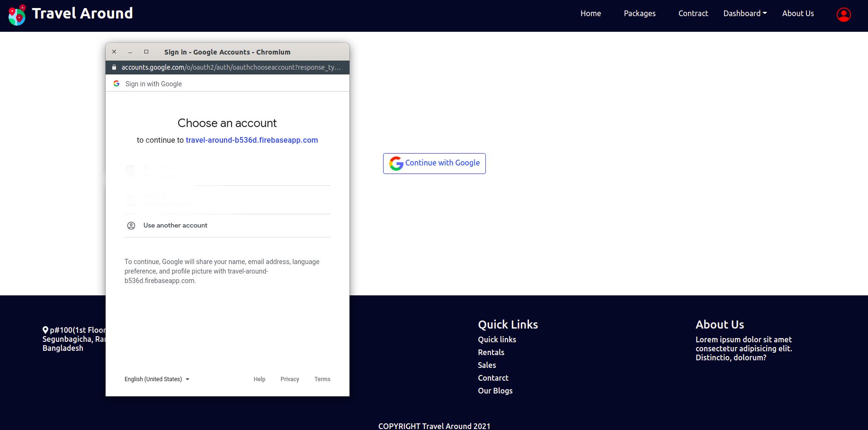Viewport: 868px width, 430px height.
Task: Open Our Blogs footer link
Action: (x=495, y=391)
